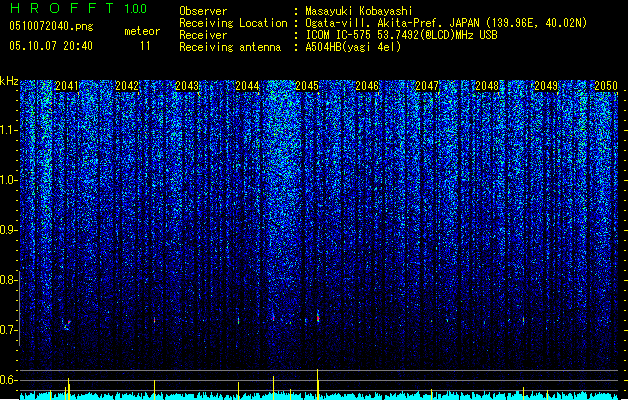Click the Ogata-vill. Akita-Pref. JAPAN location text
The image size is (629, 400).
tap(446, 23)
